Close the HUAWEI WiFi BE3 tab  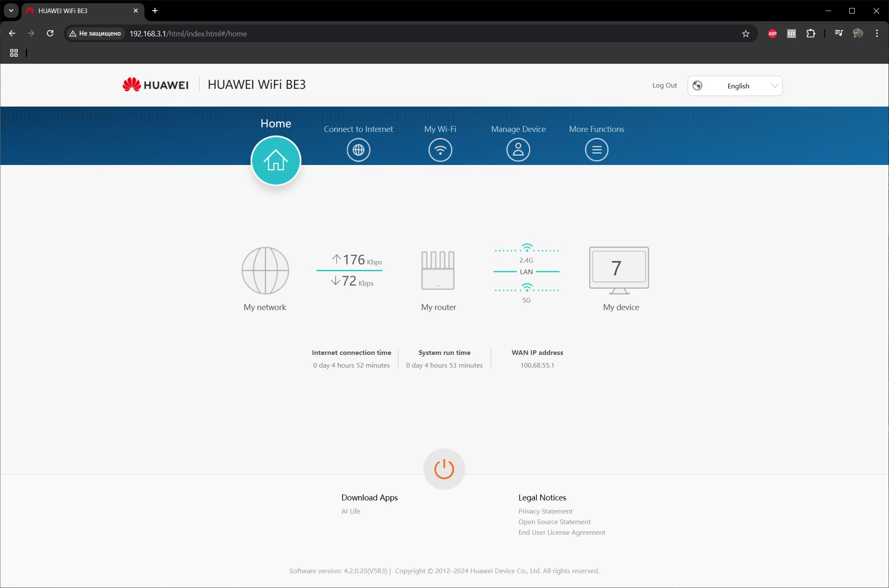pyautogui.click(x=136, y=11)
